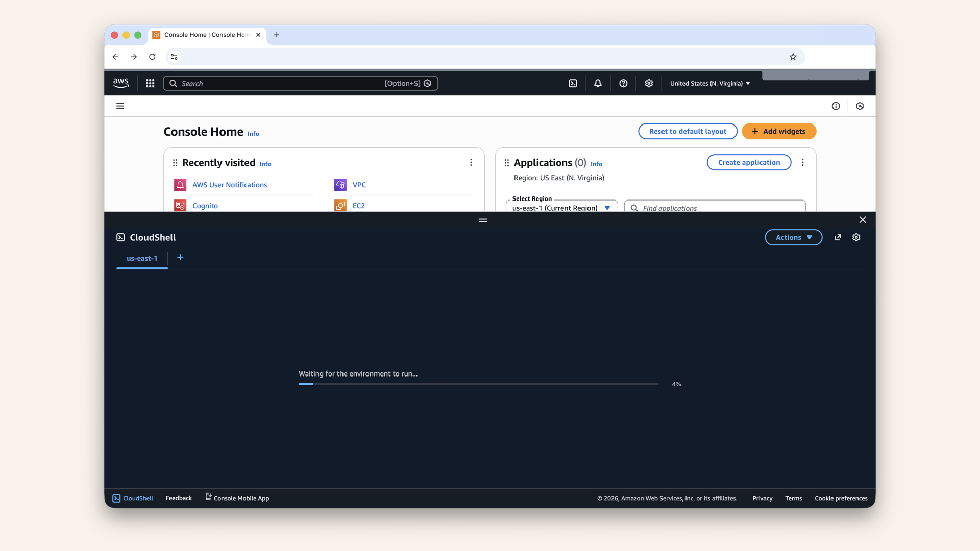
Task: Open a new CloudShell tab with the plus icon
Action: pyautogui.click(x=180, y=258)
